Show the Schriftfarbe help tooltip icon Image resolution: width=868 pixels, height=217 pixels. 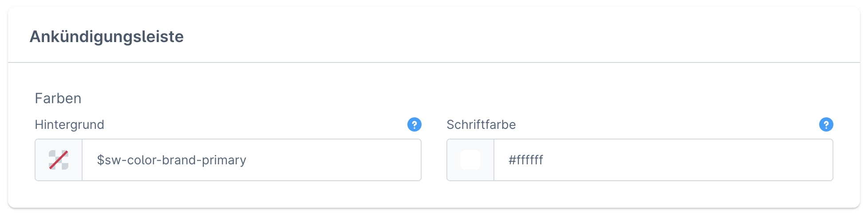click(x=826, y=124)
